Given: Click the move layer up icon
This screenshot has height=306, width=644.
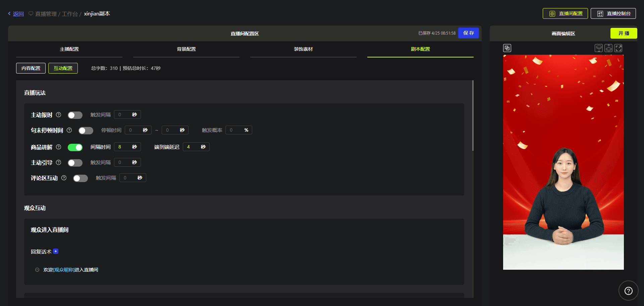Looking at the screenshot, I should click(608, 48).
